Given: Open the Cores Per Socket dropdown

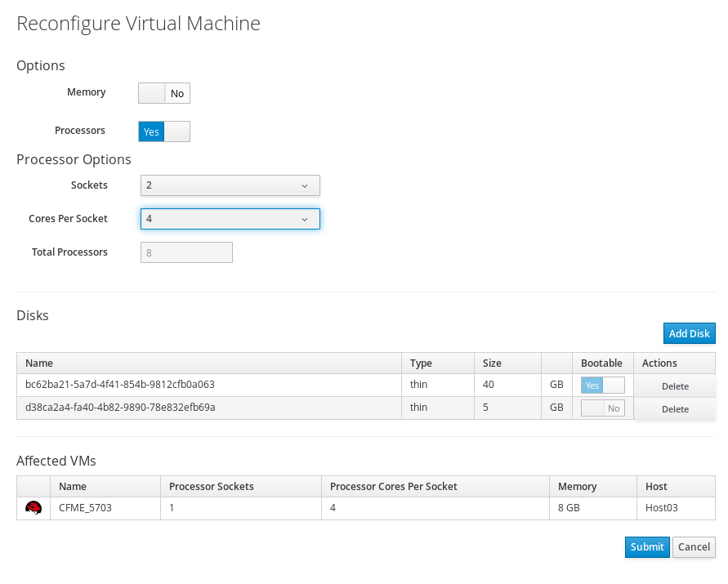Looking at the screenshot, I should pyautogui.click(x=230, y=218).
